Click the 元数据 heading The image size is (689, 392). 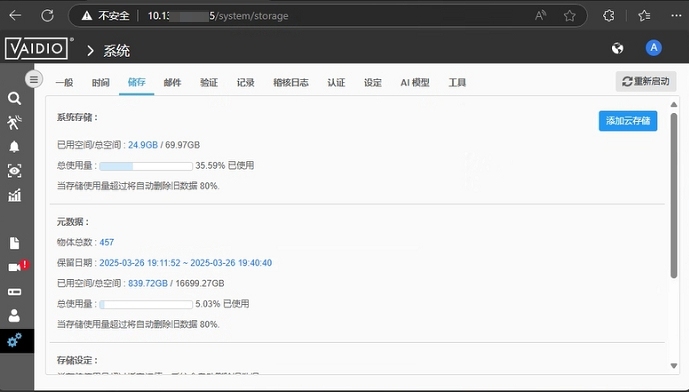pyautogui.click(x=73, y=222)
